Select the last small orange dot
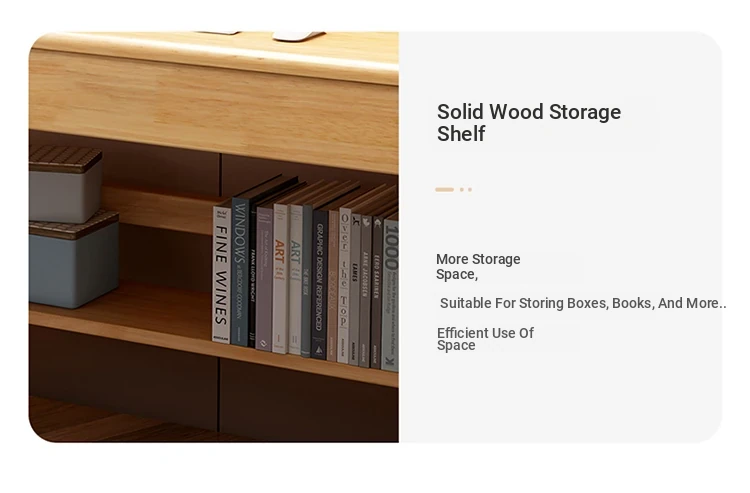The width and height of the screenshot is (750, 493). (x=470, y=190)
